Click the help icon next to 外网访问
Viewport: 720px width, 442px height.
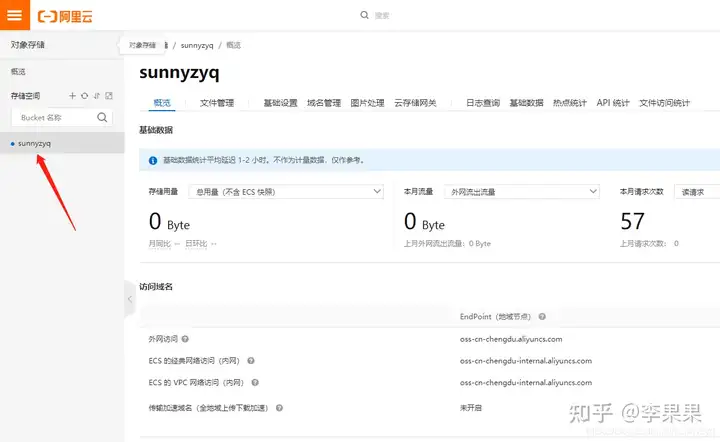[x=185, y=339]
